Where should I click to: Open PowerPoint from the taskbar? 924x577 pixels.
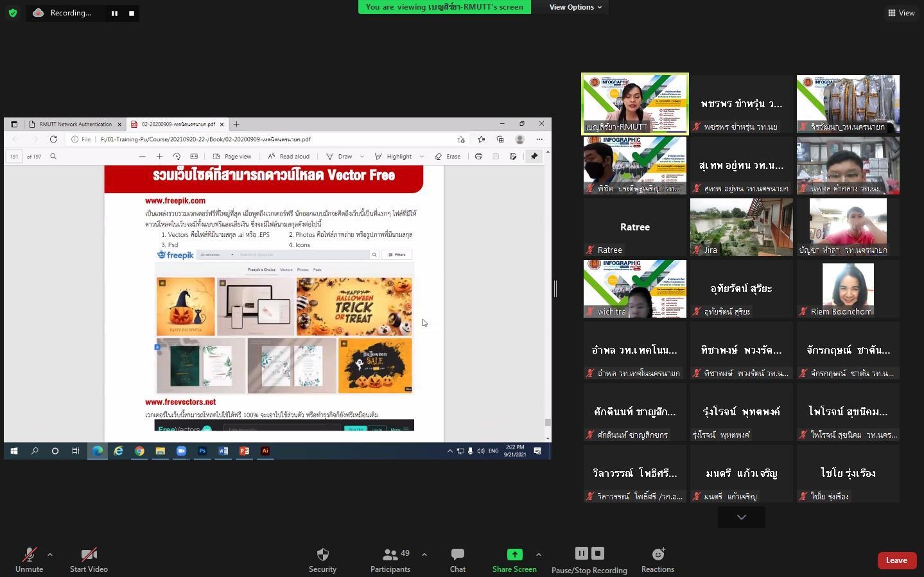pyautogui.click(x=244, y=451)
